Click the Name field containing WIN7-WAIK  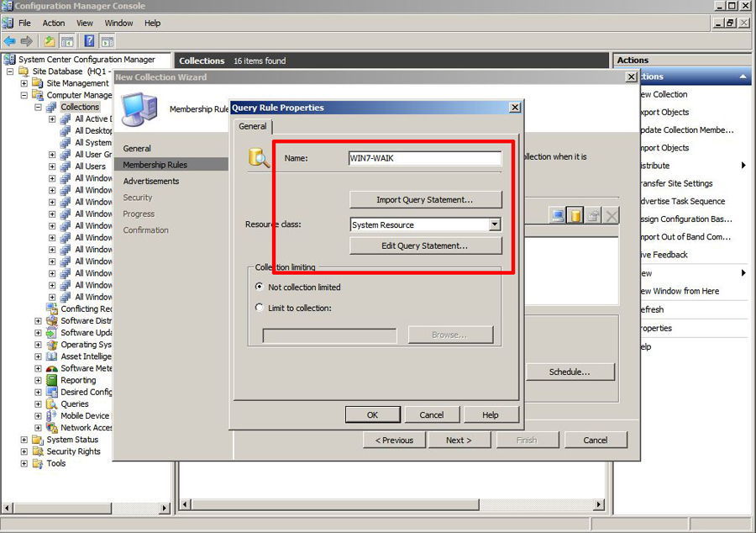425,158
